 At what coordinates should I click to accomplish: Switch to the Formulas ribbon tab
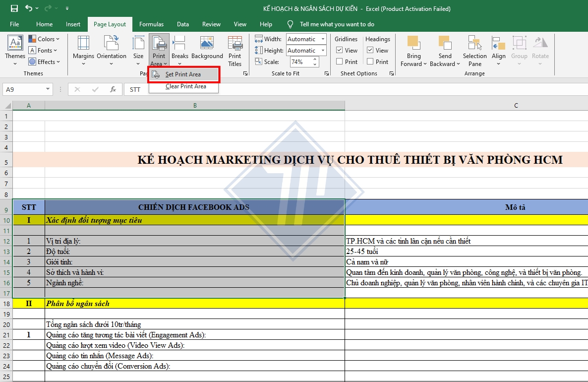pyautogui.click(x=151, y=24)
